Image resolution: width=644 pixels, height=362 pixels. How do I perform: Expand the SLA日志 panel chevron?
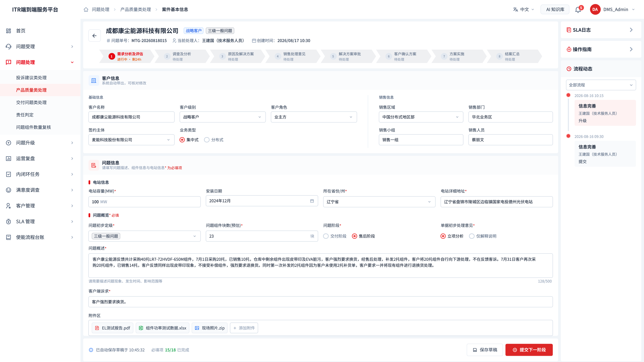631,30
